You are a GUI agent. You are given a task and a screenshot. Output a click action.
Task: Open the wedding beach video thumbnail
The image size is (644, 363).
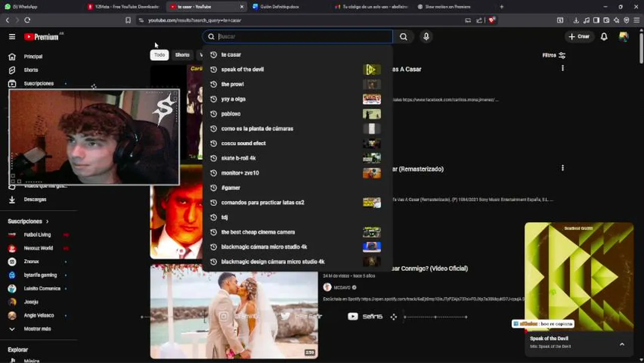click(x=234, y=312)
